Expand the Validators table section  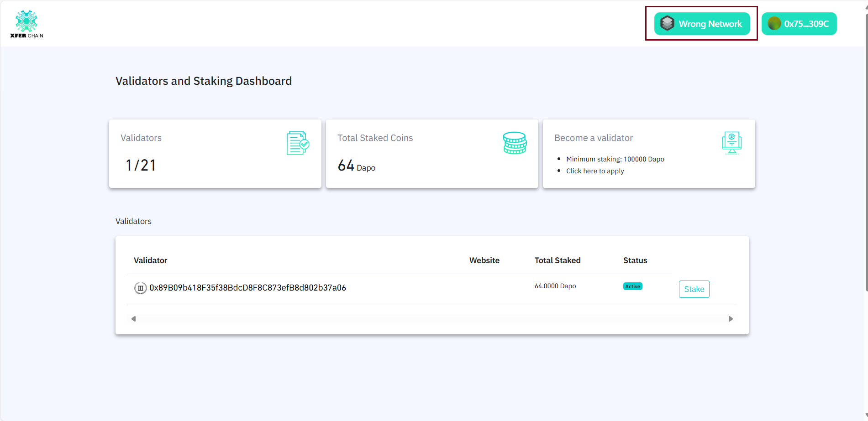[x=133, y=221]
